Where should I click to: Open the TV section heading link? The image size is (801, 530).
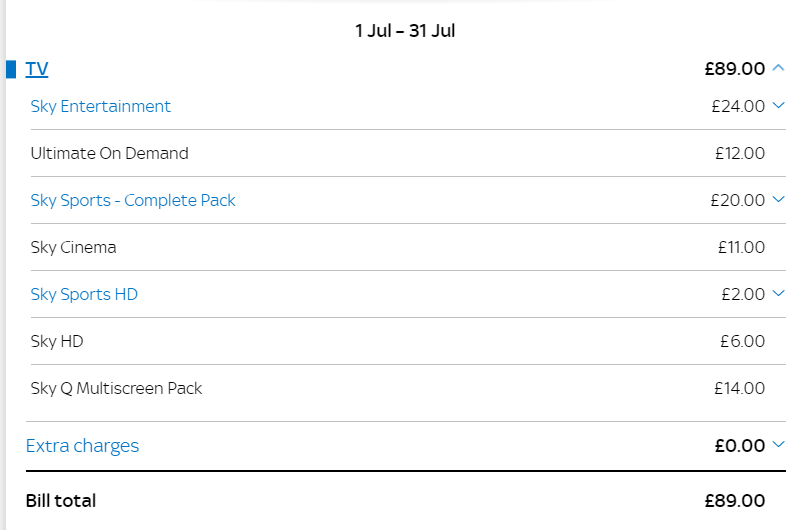pyautogui.click(x=37, y=69)
